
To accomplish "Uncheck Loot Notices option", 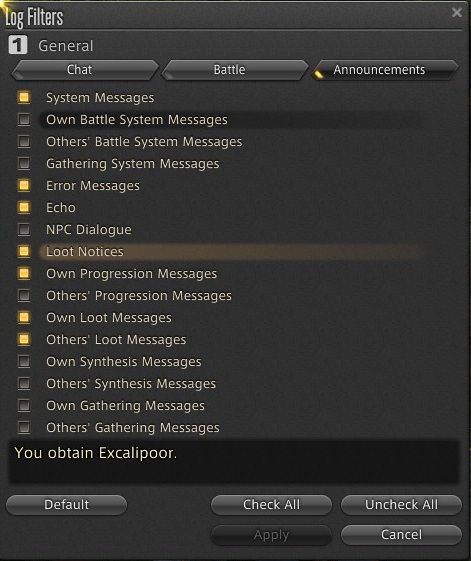I will pyautogui.click(x=24, y=251).
